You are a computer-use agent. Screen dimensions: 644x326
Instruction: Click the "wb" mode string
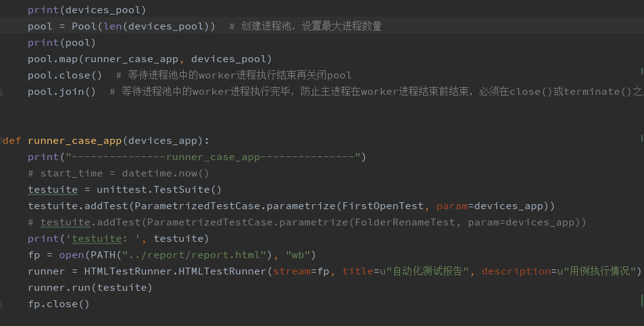point(297,255)
